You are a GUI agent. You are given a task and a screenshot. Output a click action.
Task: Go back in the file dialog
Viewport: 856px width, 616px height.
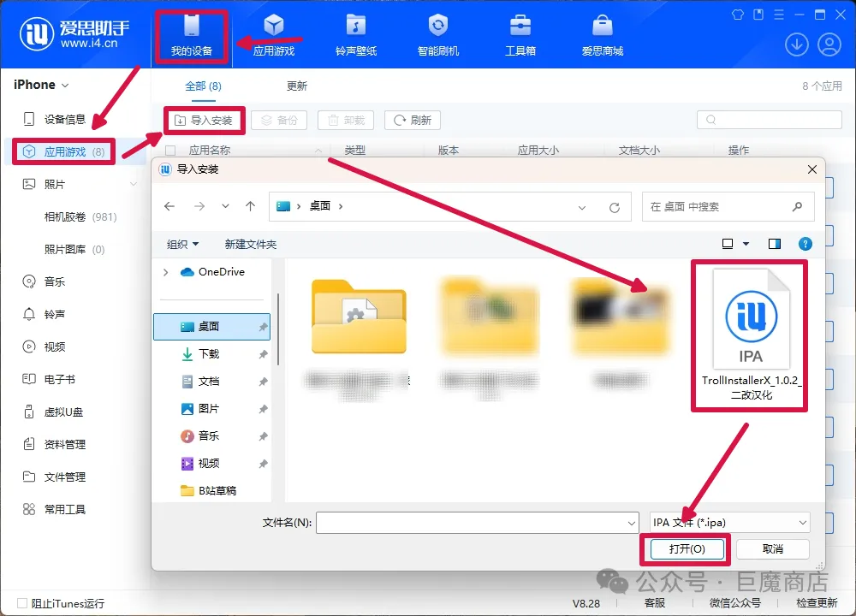point(169,206)
